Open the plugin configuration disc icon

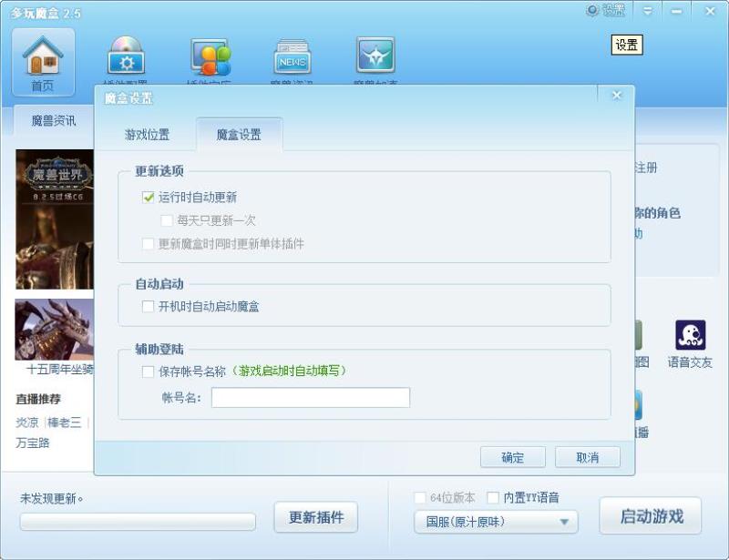[x=126, y=56]
